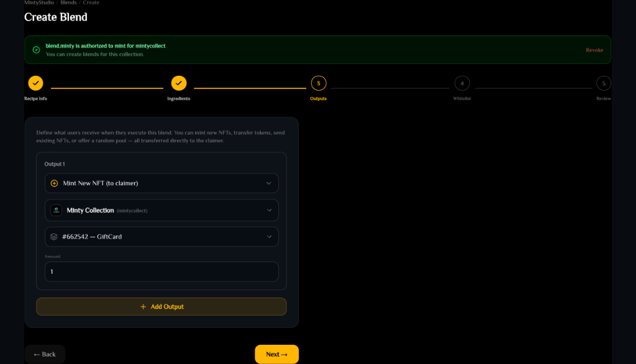This screenshot has height=364, width=636.
Task: Click 'blend.minty is authorized to mint' message
Action: (x=106, y=46)
